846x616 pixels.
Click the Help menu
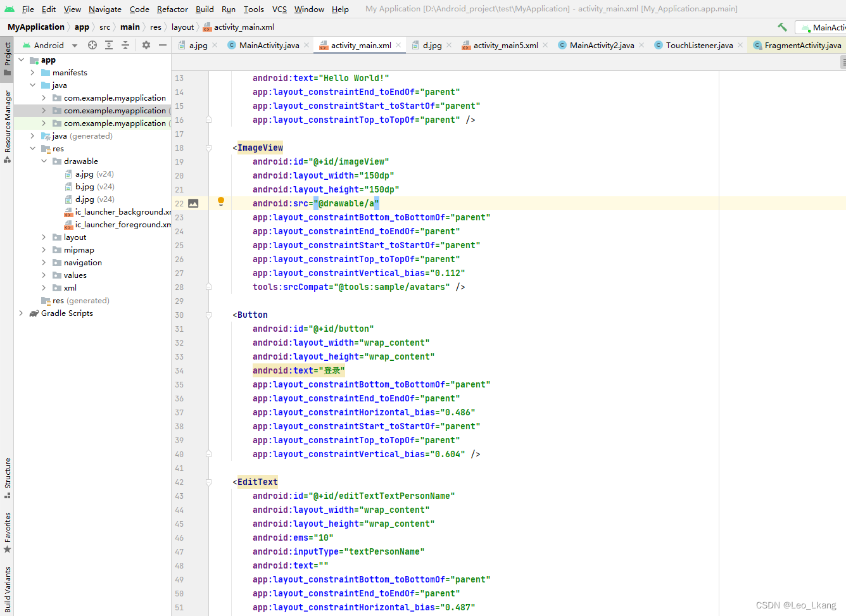tap(340, 9)
